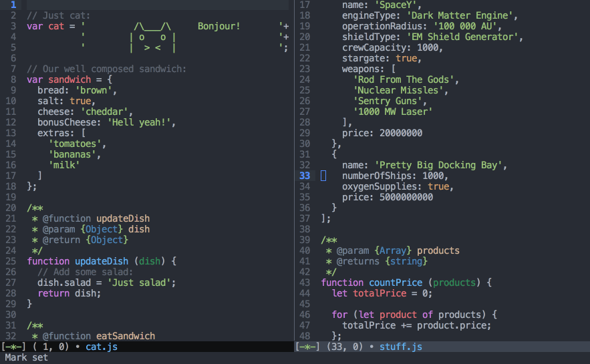Click '@return {Object}' doc line
The image size is (590, 364).
pos(80,240)
